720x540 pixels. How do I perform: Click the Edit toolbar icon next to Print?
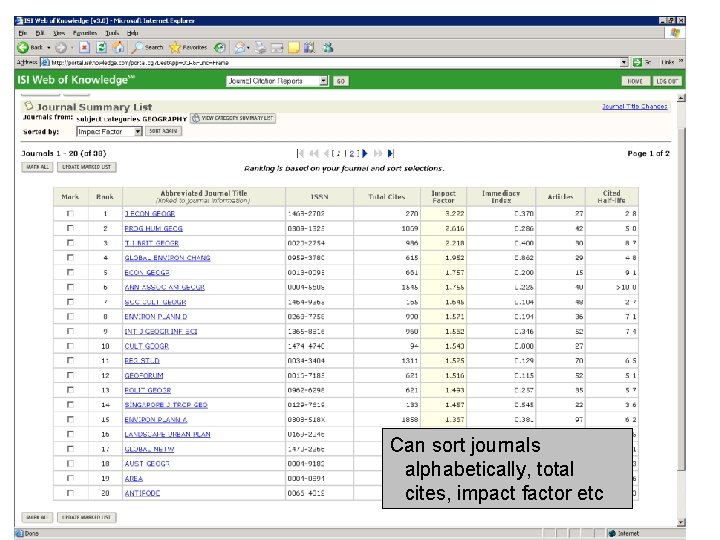click(x=276, y=47)
